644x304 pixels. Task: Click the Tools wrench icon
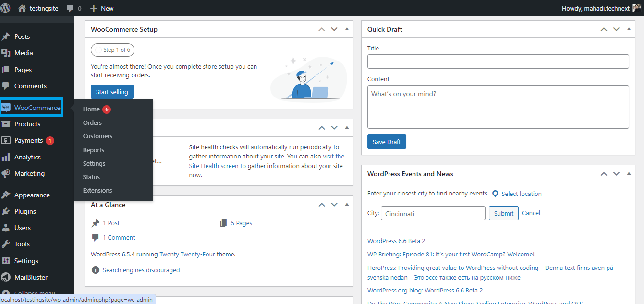(x=6, y=244)
